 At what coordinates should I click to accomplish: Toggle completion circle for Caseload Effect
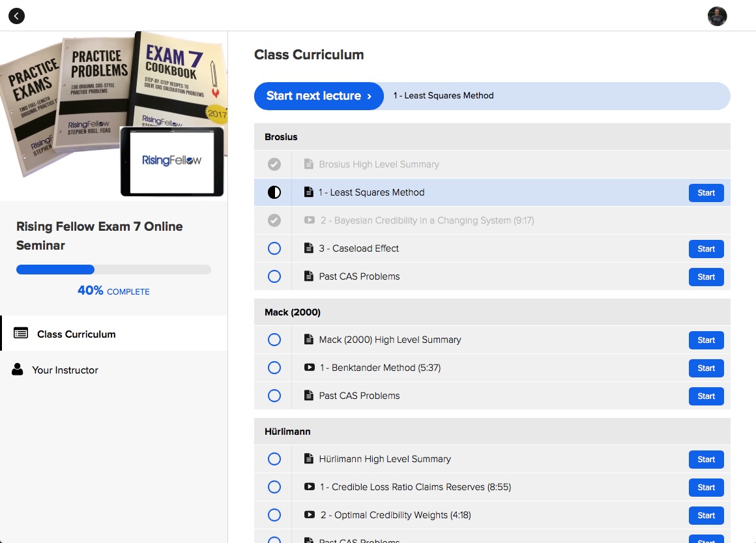pyautogui.click(x=274, y=248)
